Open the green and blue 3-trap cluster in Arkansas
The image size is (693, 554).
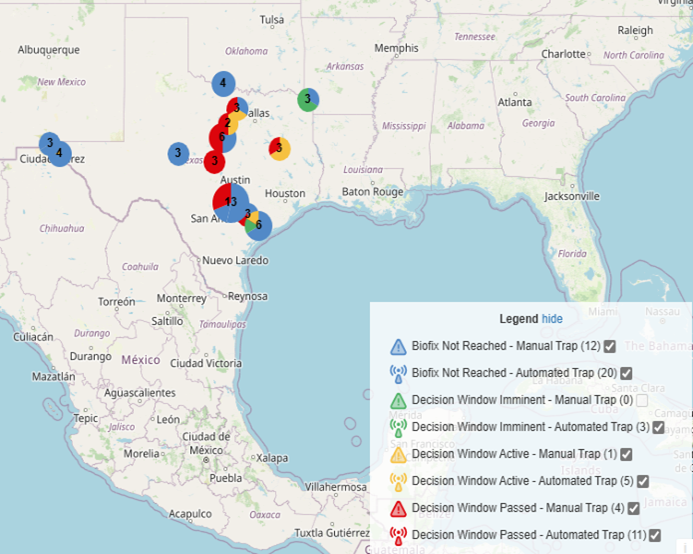(x=308, y=99)
